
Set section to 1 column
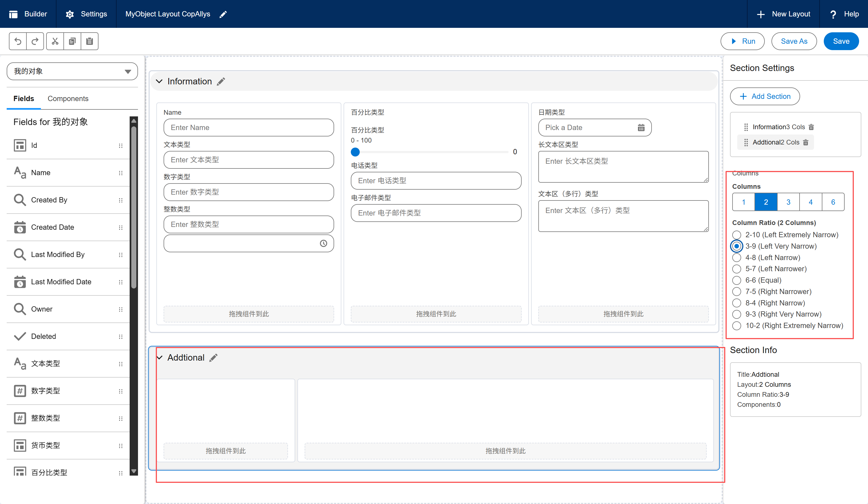click(x=744, y=202)
